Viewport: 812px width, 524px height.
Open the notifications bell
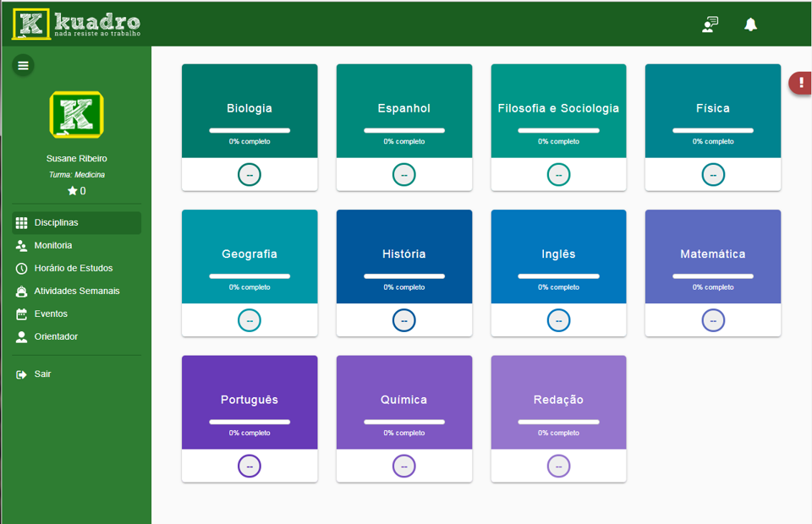750,25
